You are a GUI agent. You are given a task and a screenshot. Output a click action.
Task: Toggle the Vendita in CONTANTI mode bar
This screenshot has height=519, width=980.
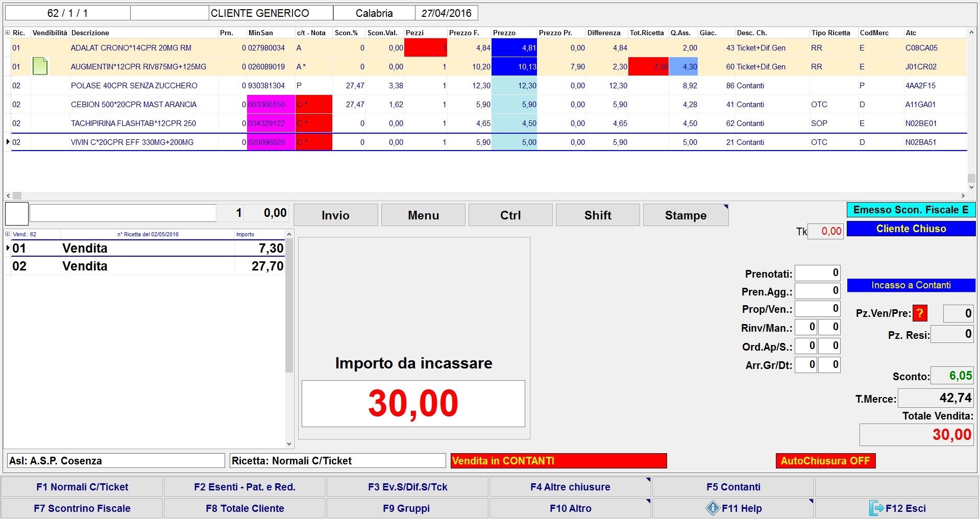tap(558, 461)
